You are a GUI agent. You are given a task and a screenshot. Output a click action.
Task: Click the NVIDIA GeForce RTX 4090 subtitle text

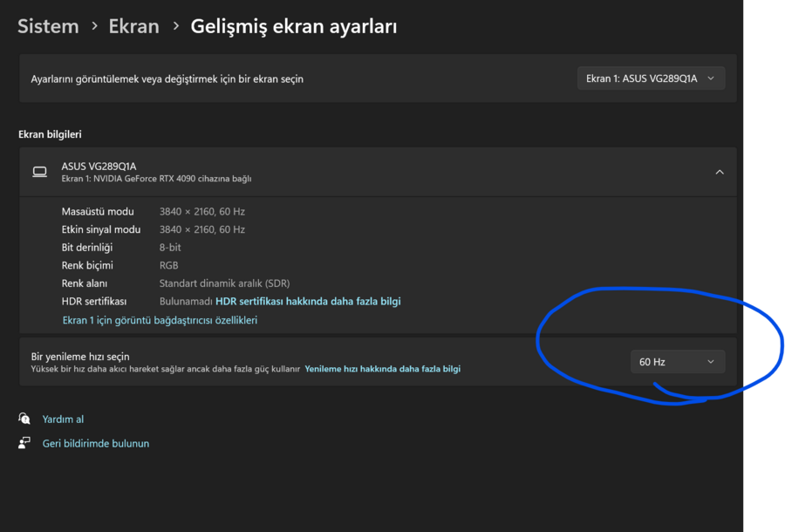[156, 179]
